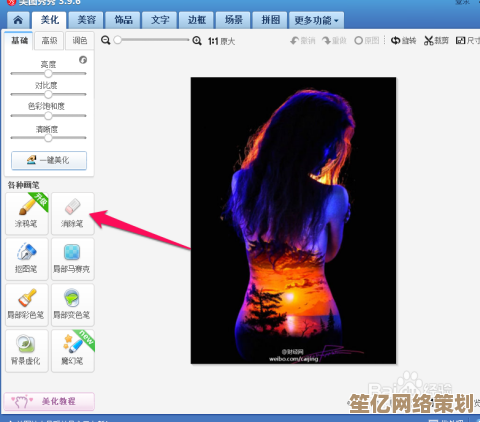
Task: Select the 局部变色笔 tool
Action: click(73, 305)
